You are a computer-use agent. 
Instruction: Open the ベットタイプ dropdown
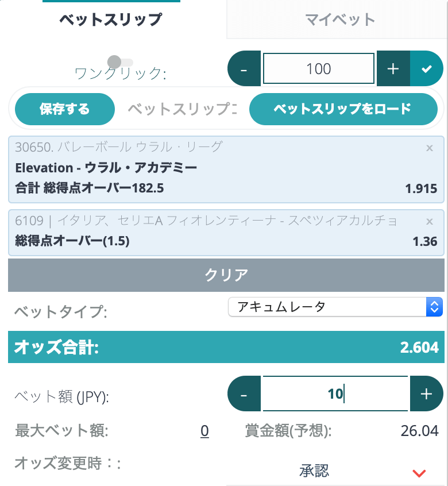[335, 307]
